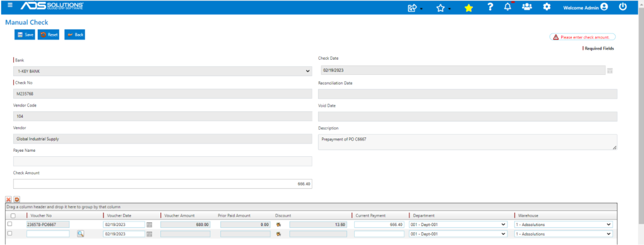Go back using the Back button
The height and width of the screenshot is (245, 644).
(75, 35)
